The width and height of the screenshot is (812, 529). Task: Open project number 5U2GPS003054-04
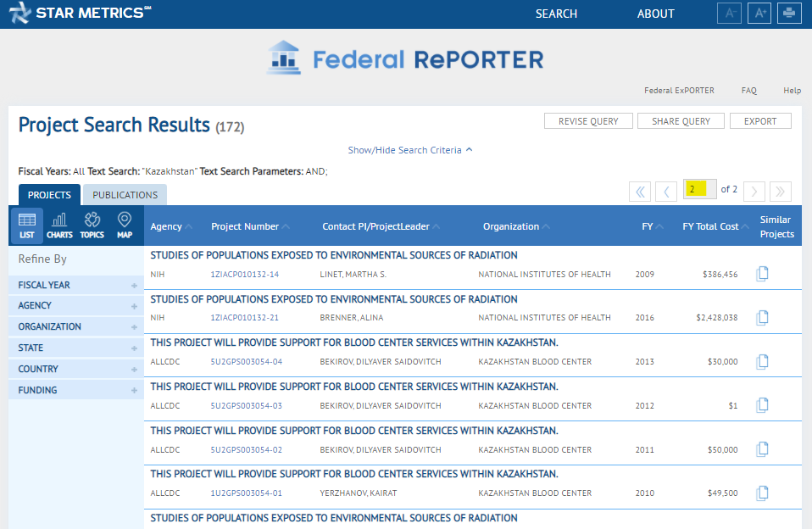247,362
